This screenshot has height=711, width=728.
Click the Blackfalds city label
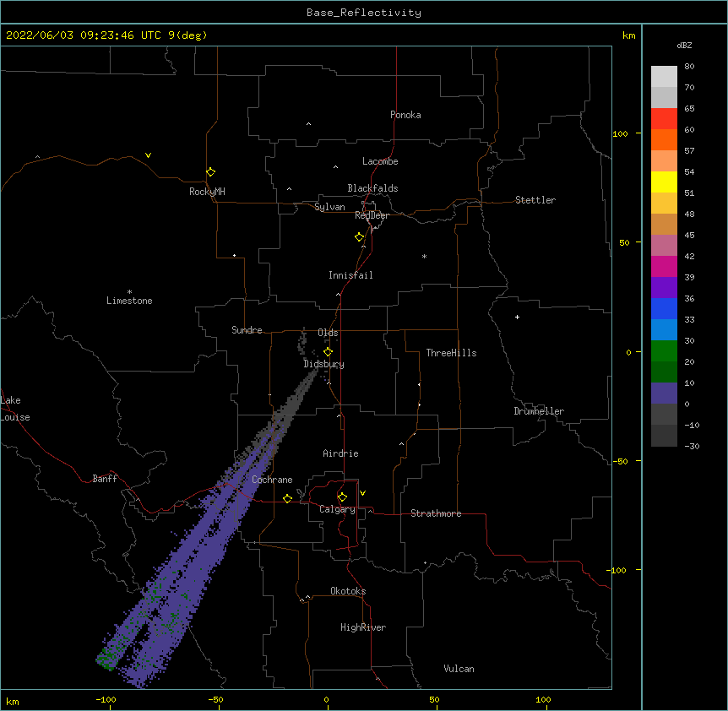click(372, 188)
